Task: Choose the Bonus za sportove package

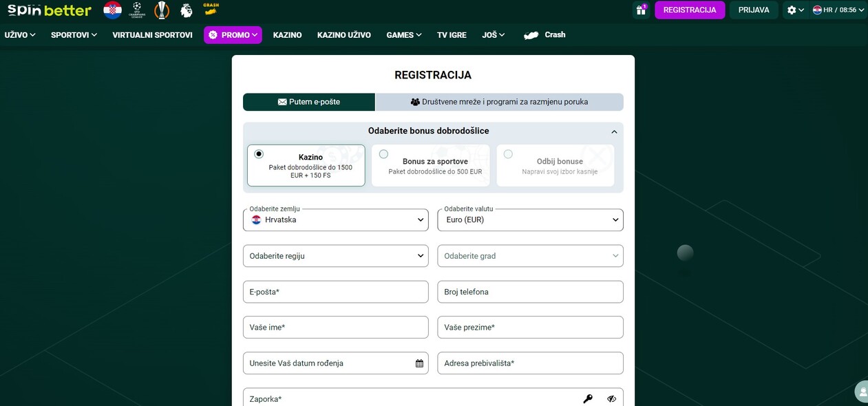Action: tap(430, 164)
